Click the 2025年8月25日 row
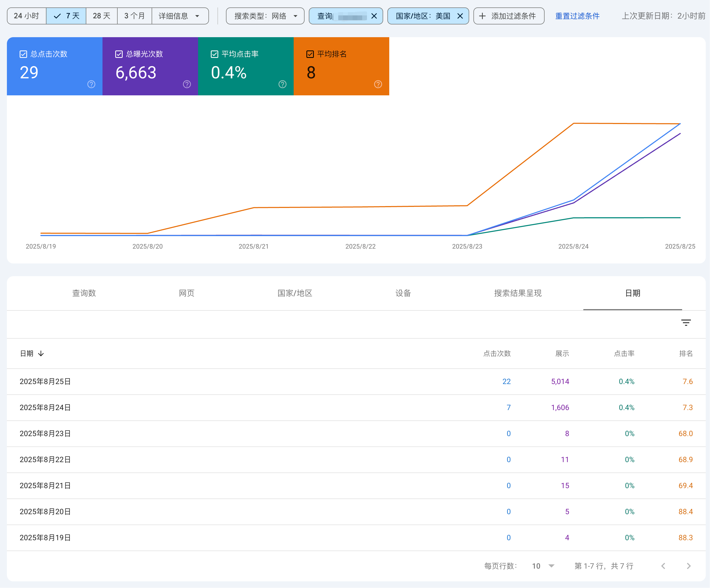710x588 pixels. [356, 382]
